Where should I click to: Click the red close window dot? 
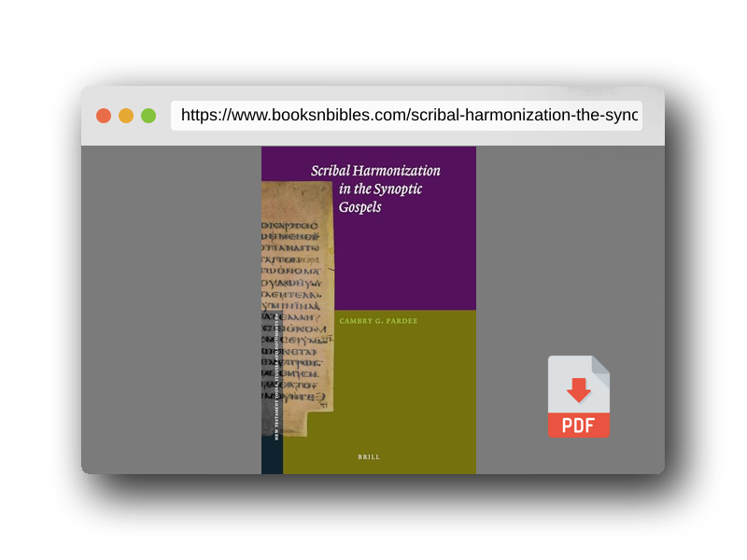coord(104,116)
